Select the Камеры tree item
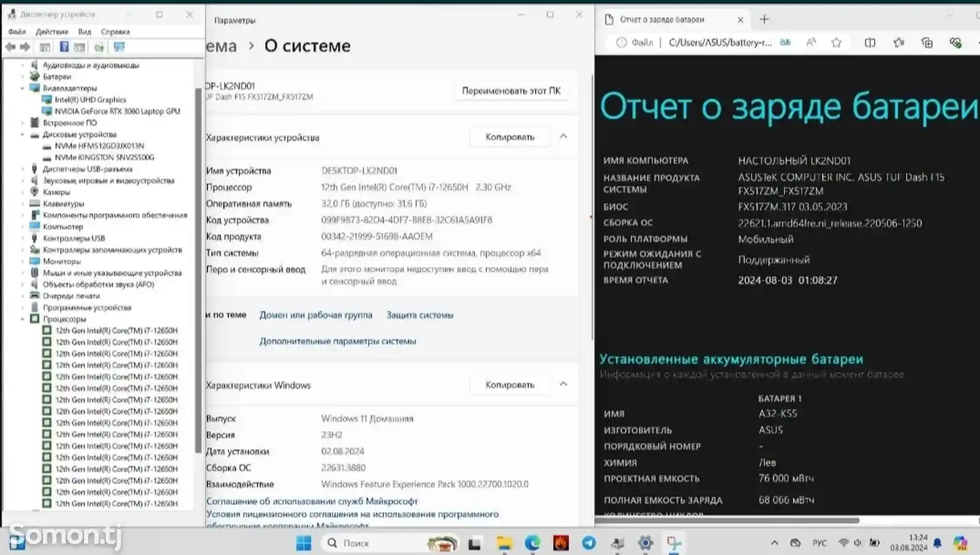Screen dimensions: 980x555 [x=56, y=192]
